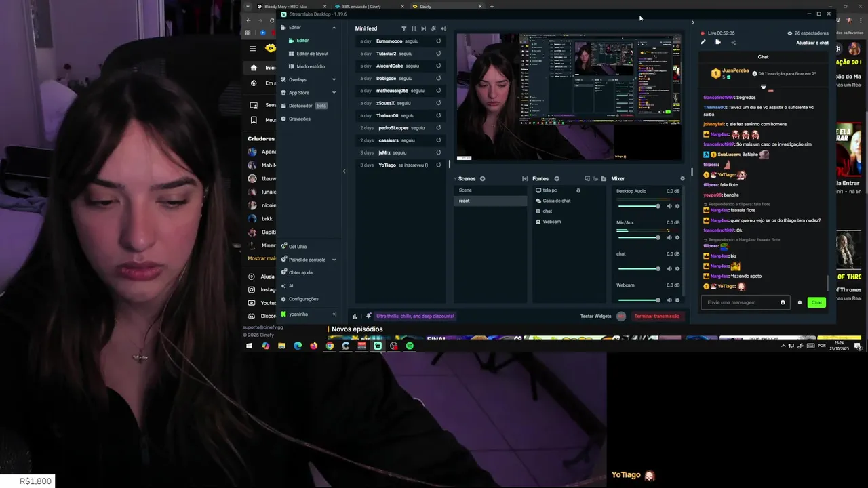
Task: Open the Gravações page
Action: coord(299,119)
